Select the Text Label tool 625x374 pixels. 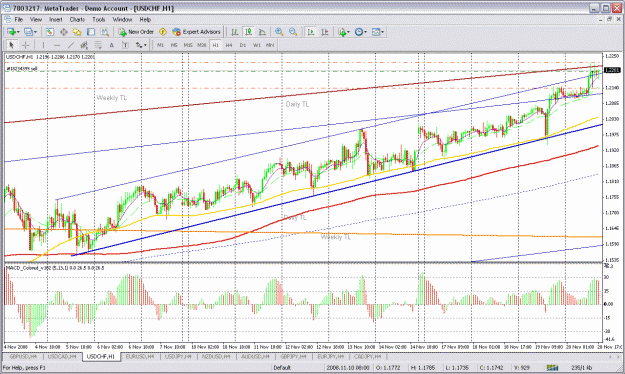tap(125, 45)
